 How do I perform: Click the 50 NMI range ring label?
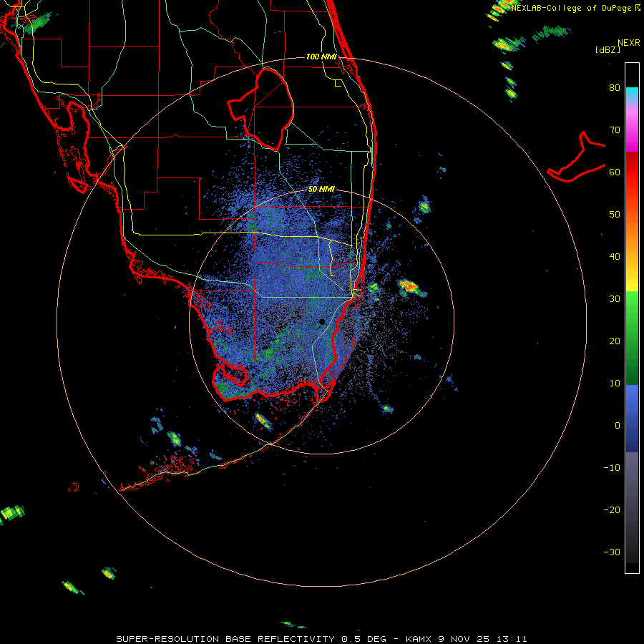(321, 190)
